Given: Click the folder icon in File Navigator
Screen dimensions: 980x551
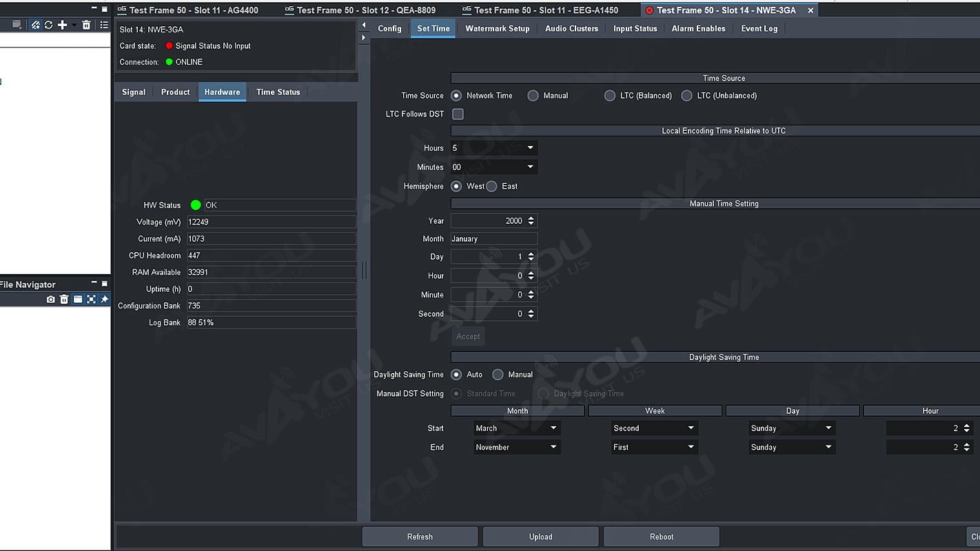Looking at the screenshot, I should click(x=78, y=300).
